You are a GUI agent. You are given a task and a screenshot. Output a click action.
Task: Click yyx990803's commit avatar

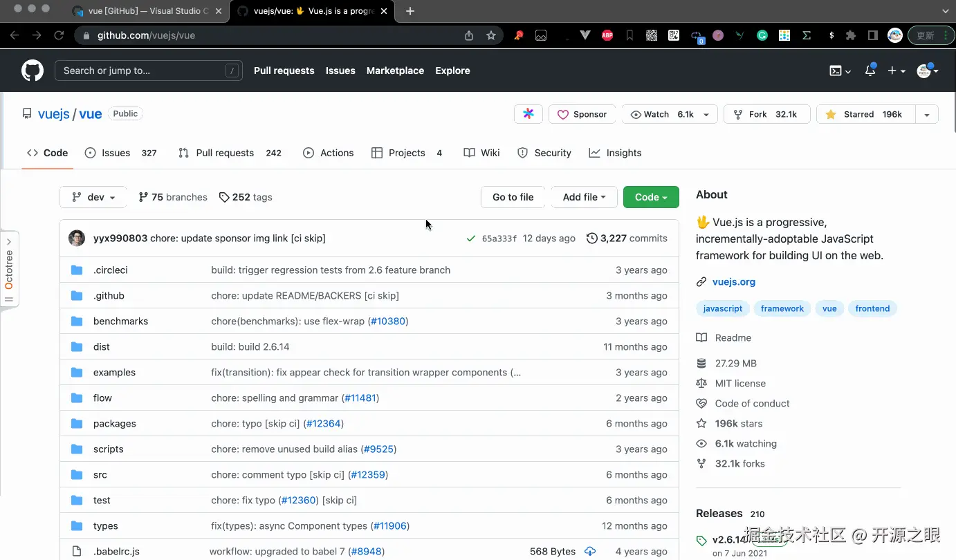point(76,238)
